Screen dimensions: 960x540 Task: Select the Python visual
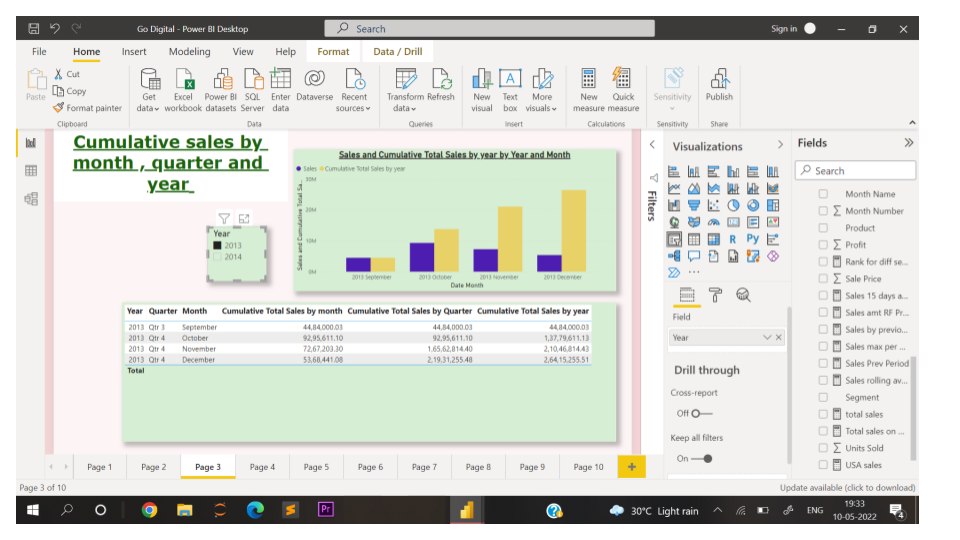753,239
